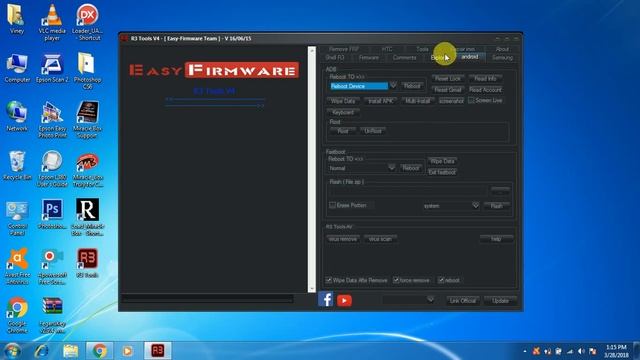Open the dropdown beside Link Official
Screen dimensions: 640x360
click(x=430, y=300)
